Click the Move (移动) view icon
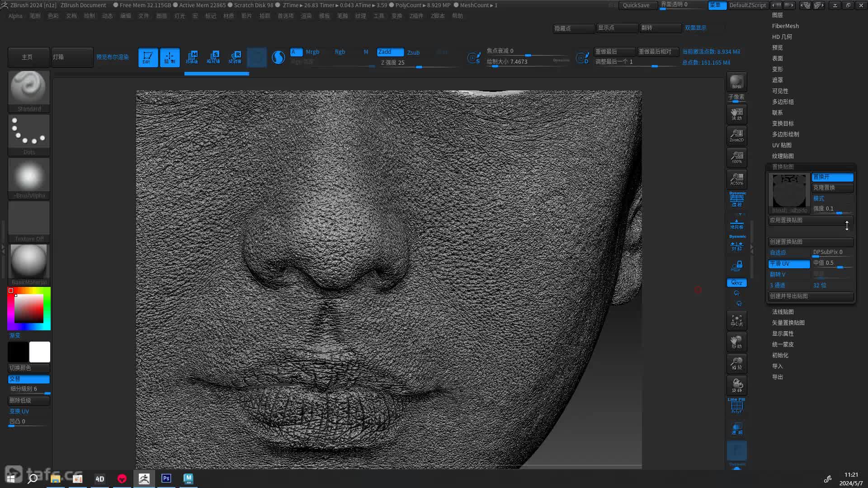 click(x=736, y=342)
